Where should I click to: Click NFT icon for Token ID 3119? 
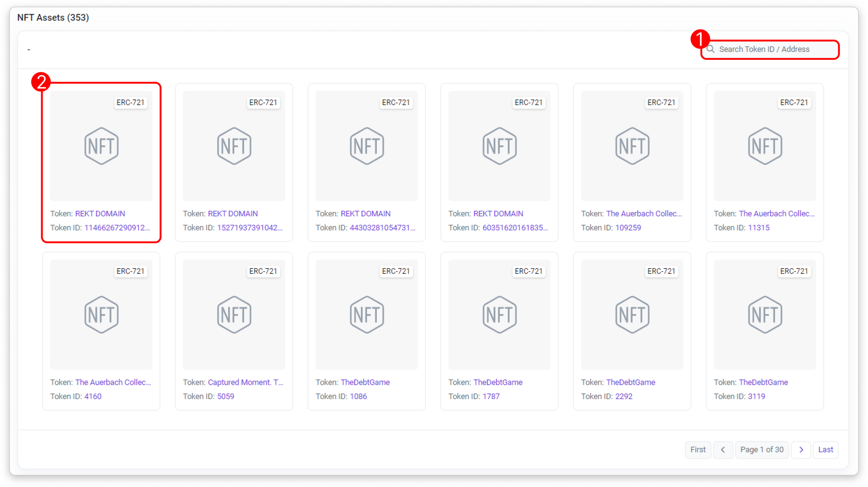765,315
